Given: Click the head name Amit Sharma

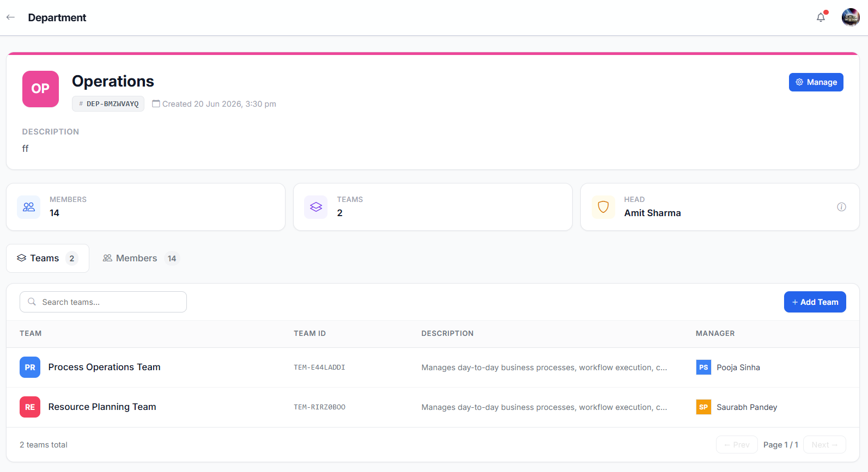Looking at the screenshot, I should coord(653,213).
